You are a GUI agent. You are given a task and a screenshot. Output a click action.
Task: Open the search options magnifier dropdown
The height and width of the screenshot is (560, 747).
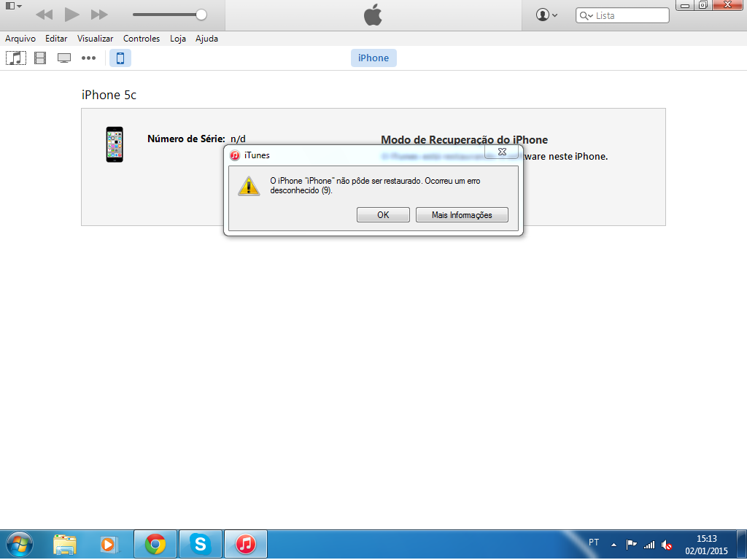tap(586, 16)
